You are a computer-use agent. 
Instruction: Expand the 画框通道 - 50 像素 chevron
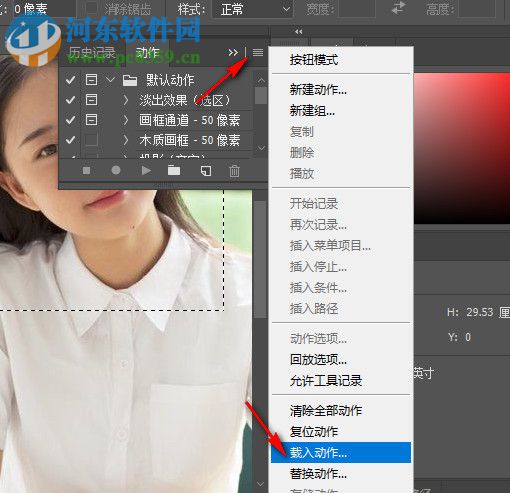(126, 120)
